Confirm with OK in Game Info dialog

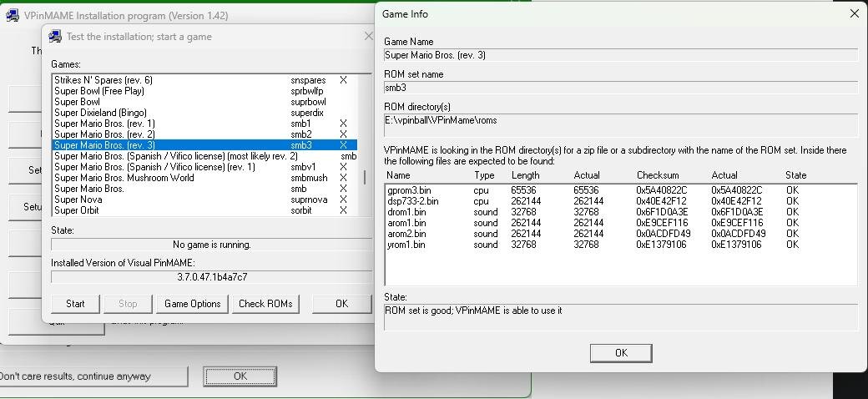point(620,353)
